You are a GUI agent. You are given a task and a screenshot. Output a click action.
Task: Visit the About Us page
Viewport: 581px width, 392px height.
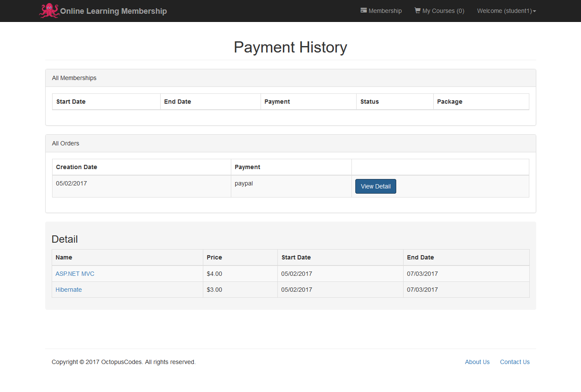[477, 362]
